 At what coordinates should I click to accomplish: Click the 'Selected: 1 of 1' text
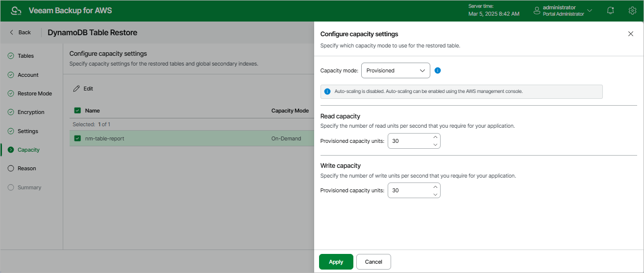[91, 124]
